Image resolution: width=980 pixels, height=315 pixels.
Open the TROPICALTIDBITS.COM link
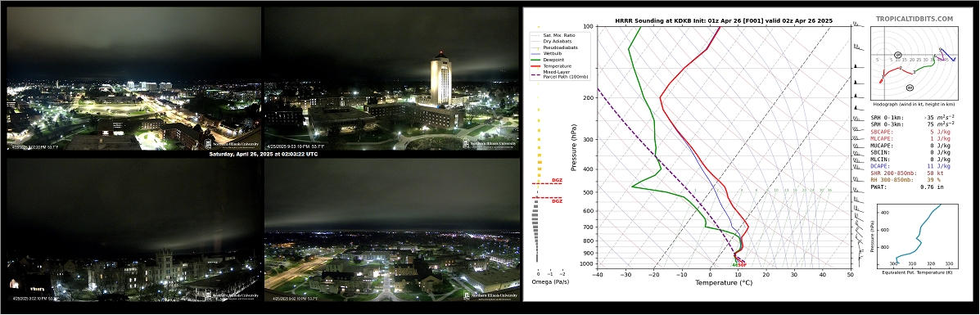pyautogui.click(x=915, y=20)
